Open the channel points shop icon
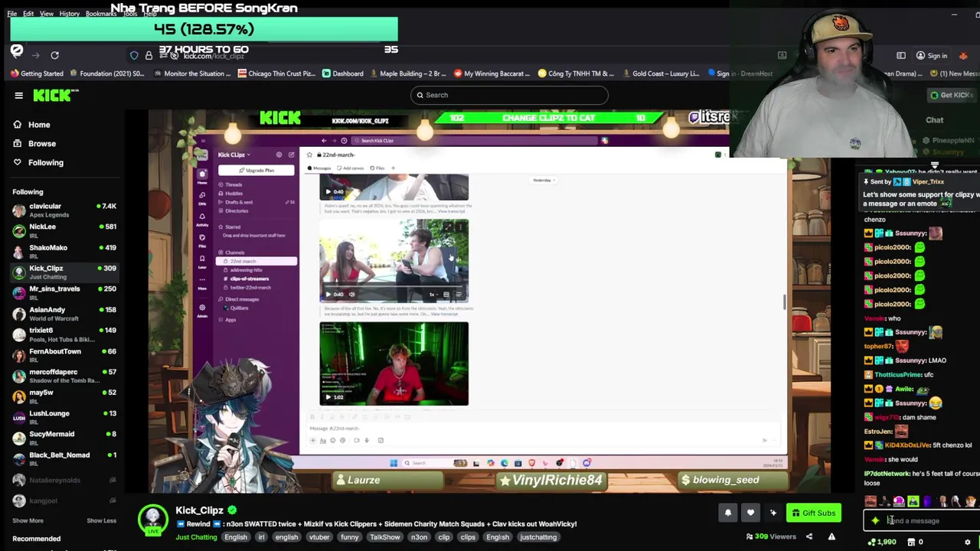The height and width of the screenshot is (551, 980). click(911, 542)
